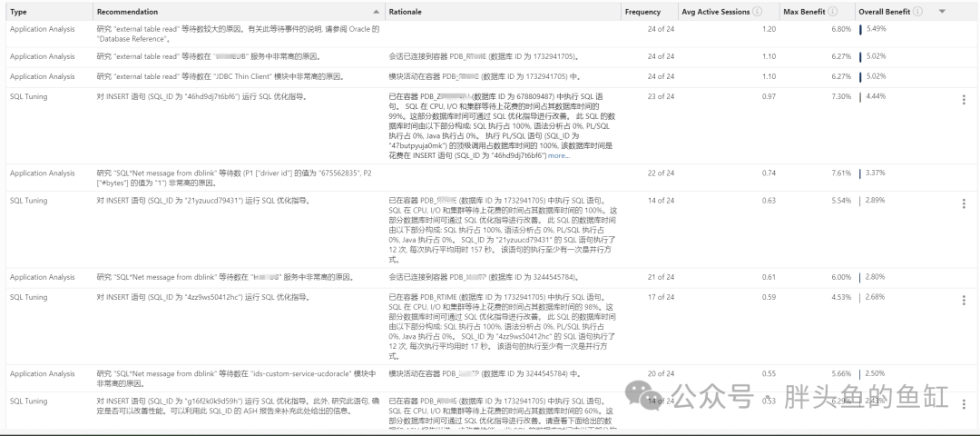Open actions menu for SQL_ID 46hd9dj7t6bf6 row
Viewport: 980px width, 436px height.
coord(964,99)
